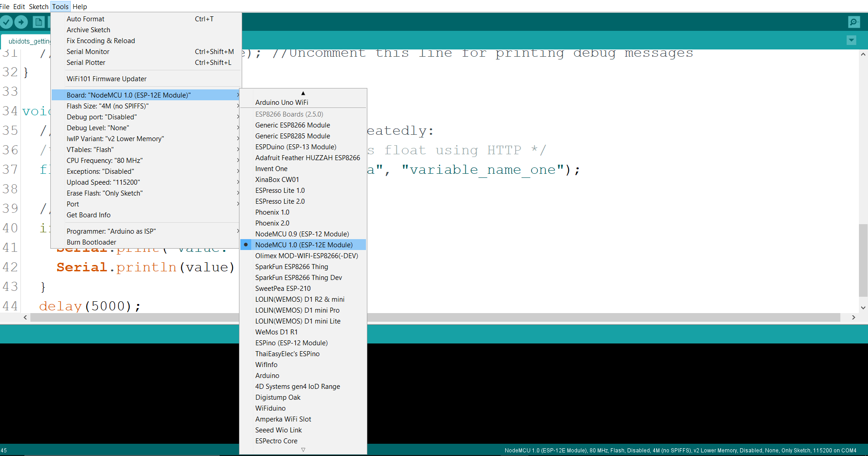This screenshot has width=868, height=456.
Task: Expand Erase Flash "Only Sketch" submenu
Action: pyautogui.click(x=146, y=193)
